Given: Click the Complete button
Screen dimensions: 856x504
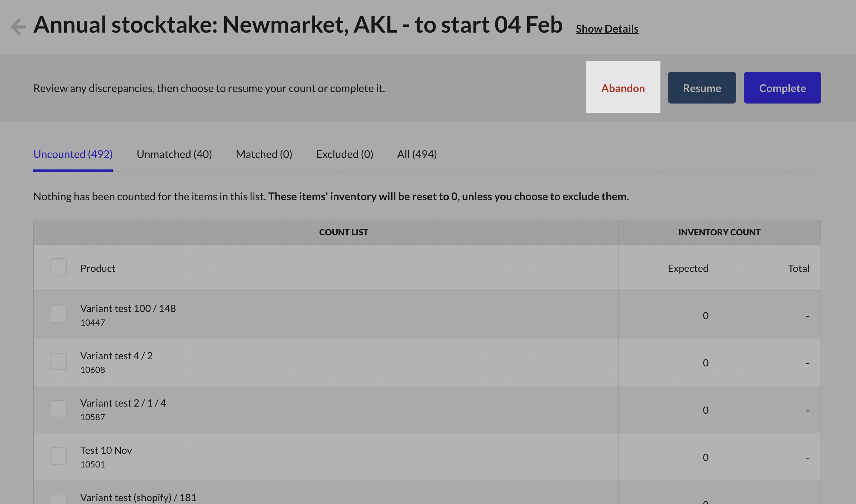Looking at the screenshot, I should tap(782, 88).
